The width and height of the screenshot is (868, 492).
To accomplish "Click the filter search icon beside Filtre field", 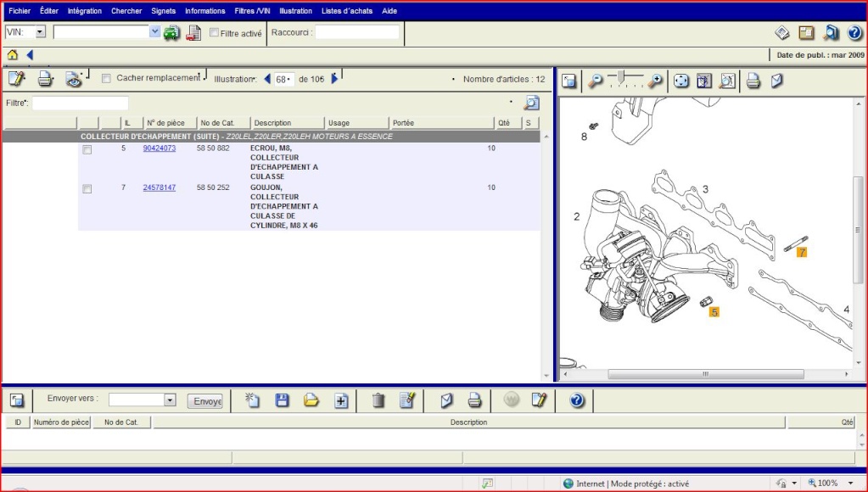I will point(531,103).
